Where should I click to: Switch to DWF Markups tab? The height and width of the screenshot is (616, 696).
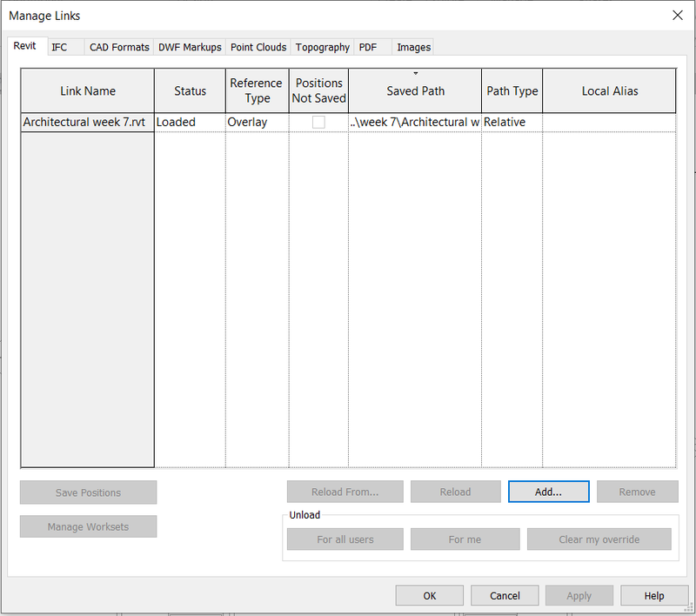point(190,47)
